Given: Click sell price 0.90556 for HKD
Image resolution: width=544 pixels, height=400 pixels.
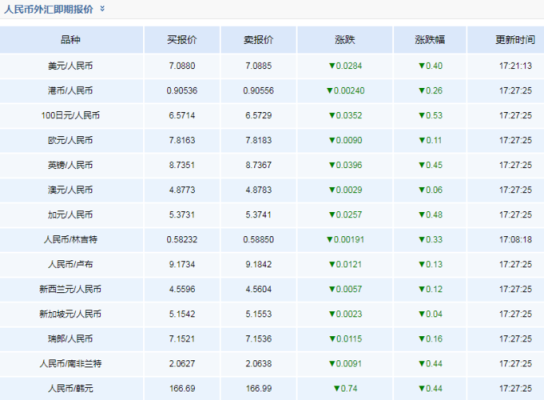Looking at the screenshot, I should pos(258,91).
